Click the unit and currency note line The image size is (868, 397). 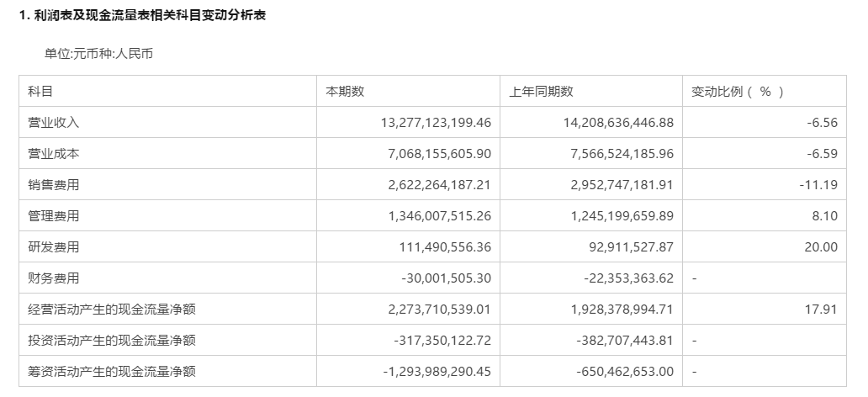tap(98, 54)
